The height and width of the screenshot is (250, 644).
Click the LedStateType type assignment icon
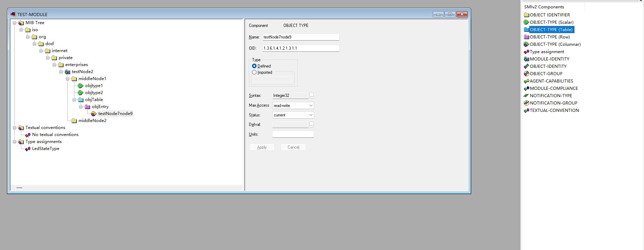pos(28,149)
